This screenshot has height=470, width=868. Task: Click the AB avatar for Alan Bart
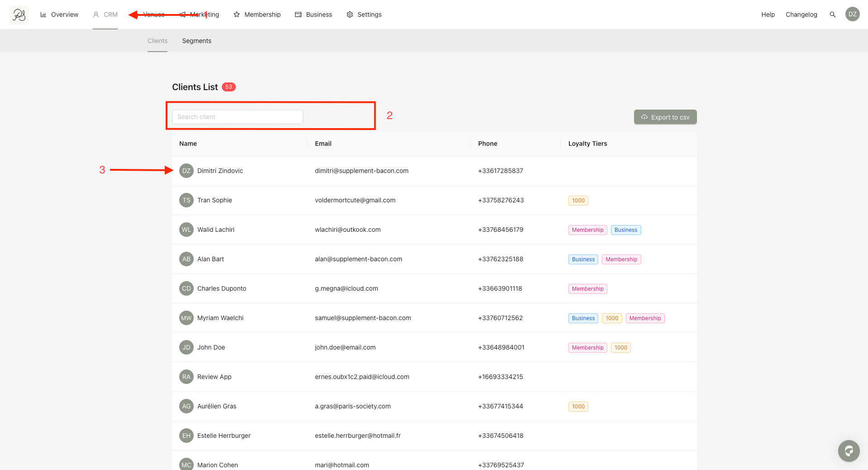click(186, 259)
